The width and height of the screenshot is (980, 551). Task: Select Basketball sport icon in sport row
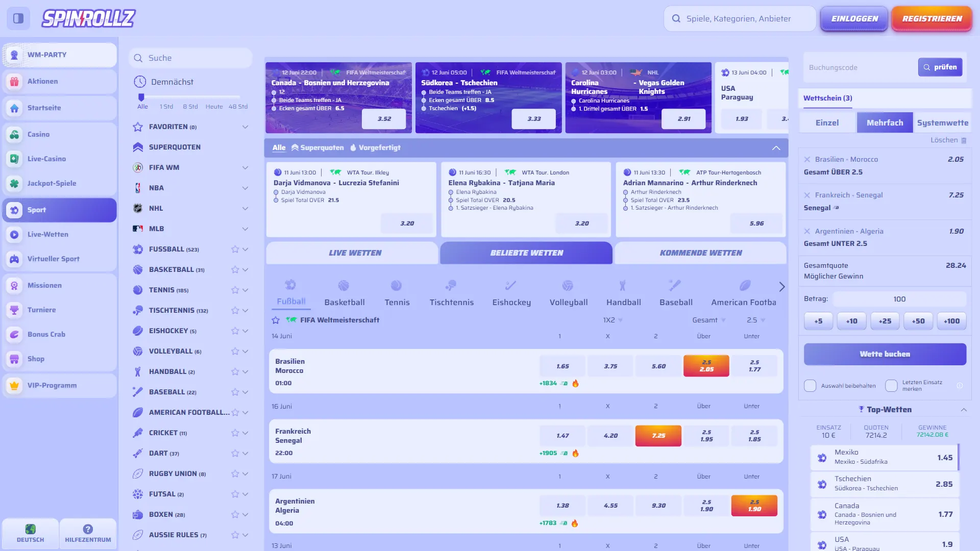point(344,285)
